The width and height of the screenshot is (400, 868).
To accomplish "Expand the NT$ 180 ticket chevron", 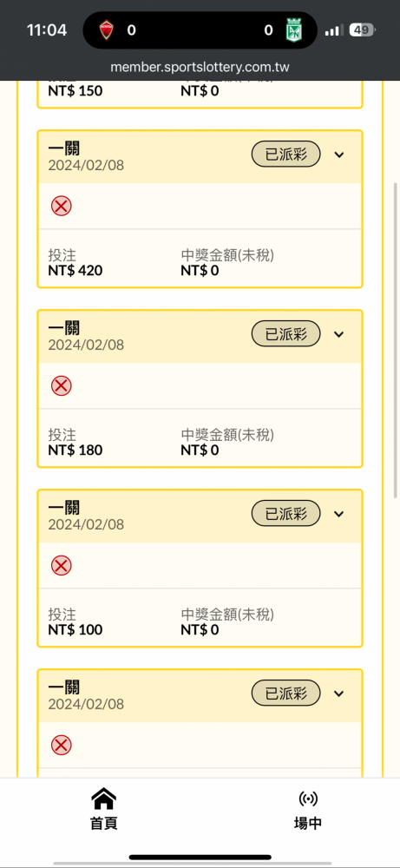I will coord(339,334).
